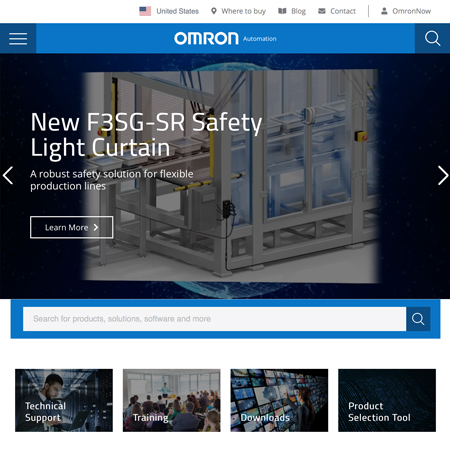Click the Where to buy pin icon

[214, 11]
